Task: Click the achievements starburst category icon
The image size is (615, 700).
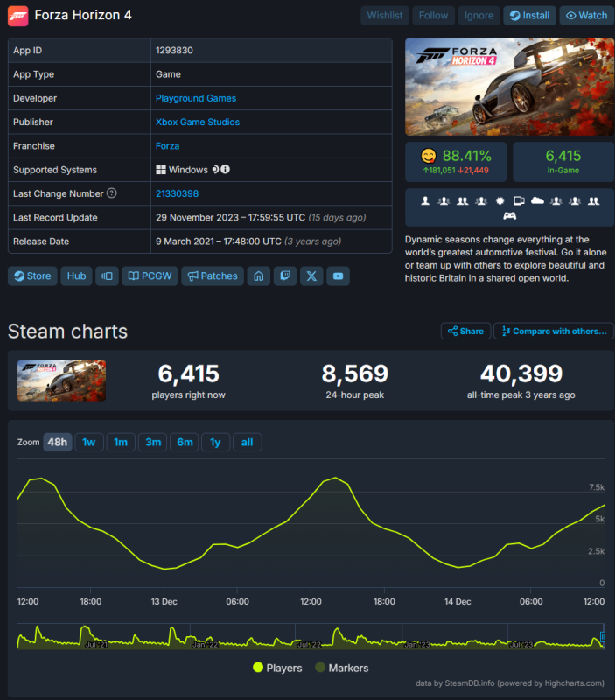Action: click(500, 201)
